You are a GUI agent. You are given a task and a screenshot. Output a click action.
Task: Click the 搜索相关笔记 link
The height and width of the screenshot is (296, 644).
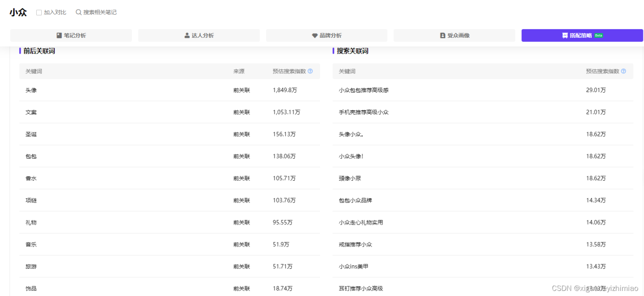pos(100,12)
